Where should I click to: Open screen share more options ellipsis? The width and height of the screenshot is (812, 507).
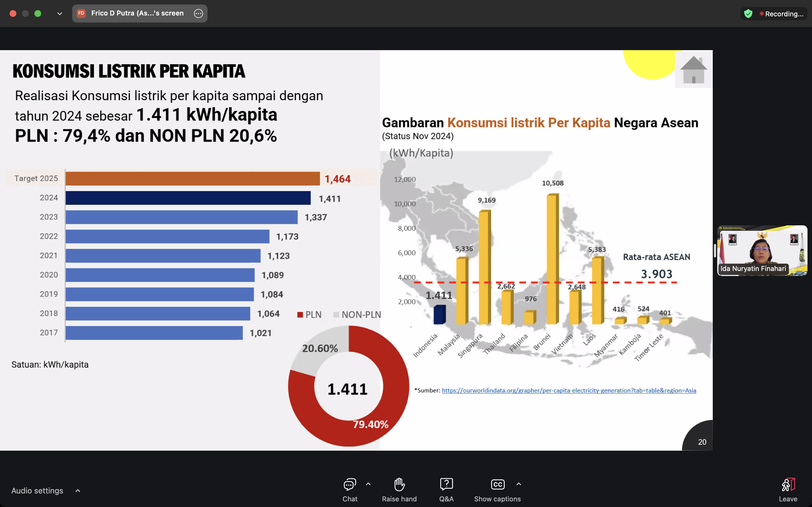(198, 14)
